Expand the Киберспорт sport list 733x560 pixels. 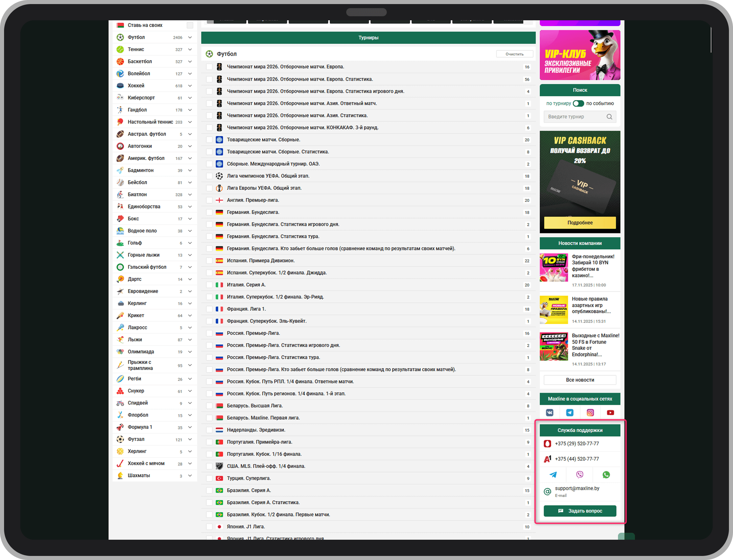pos(190,98)
